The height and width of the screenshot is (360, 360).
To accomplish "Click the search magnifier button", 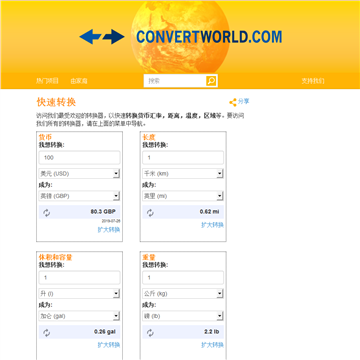I will tap(211, 81).
